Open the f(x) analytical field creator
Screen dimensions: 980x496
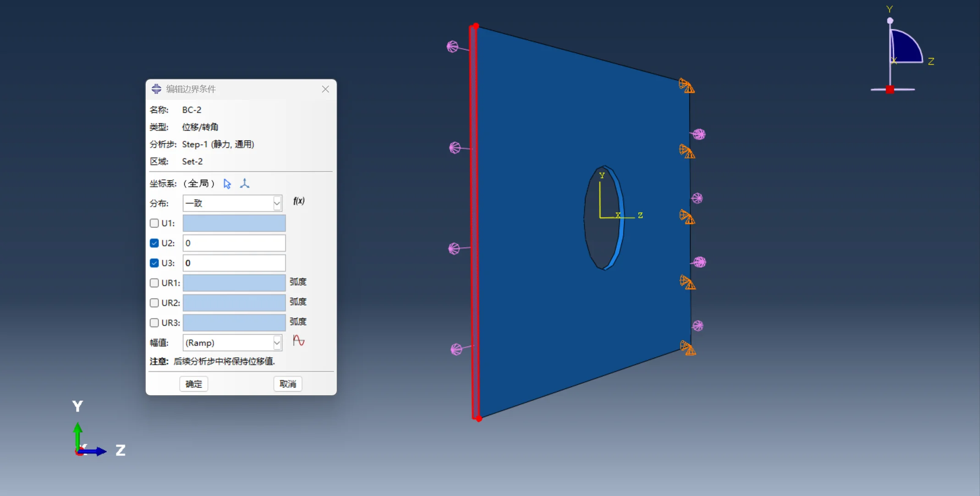[x=299, y=201]
